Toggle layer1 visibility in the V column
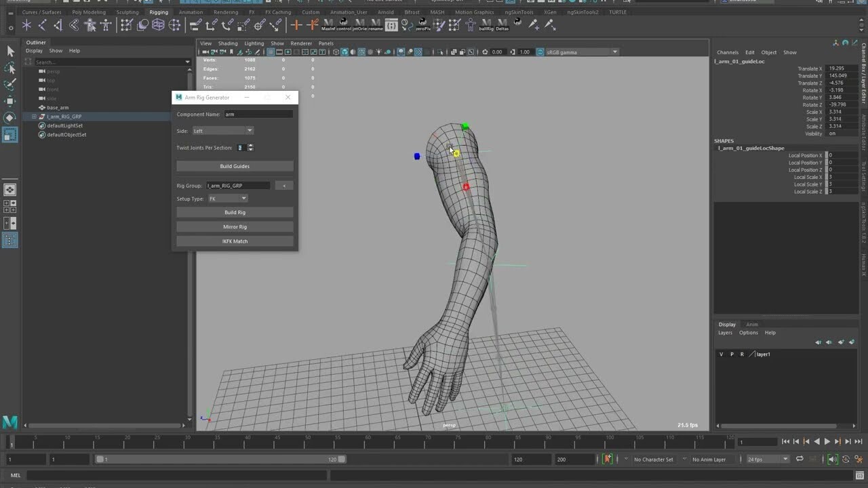This screenshot has height=488, width=868. point(721,354)
